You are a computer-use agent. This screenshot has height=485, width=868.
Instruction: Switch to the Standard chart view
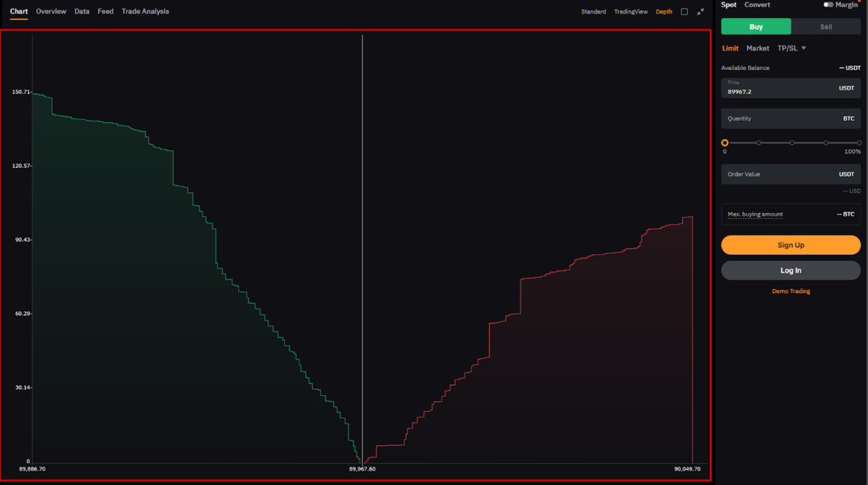pyautogui.click(x=593, y=12)
